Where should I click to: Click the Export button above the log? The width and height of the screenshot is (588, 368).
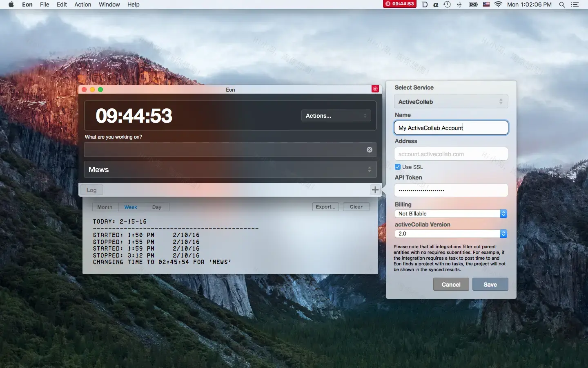(325, 207)
